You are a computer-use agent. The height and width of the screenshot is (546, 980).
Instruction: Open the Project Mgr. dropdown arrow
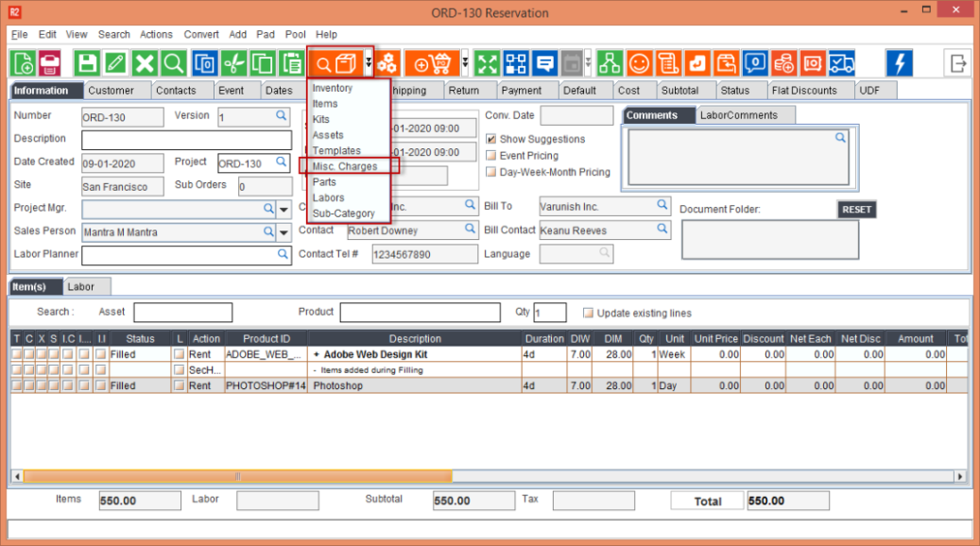click(x=284, y=209)
